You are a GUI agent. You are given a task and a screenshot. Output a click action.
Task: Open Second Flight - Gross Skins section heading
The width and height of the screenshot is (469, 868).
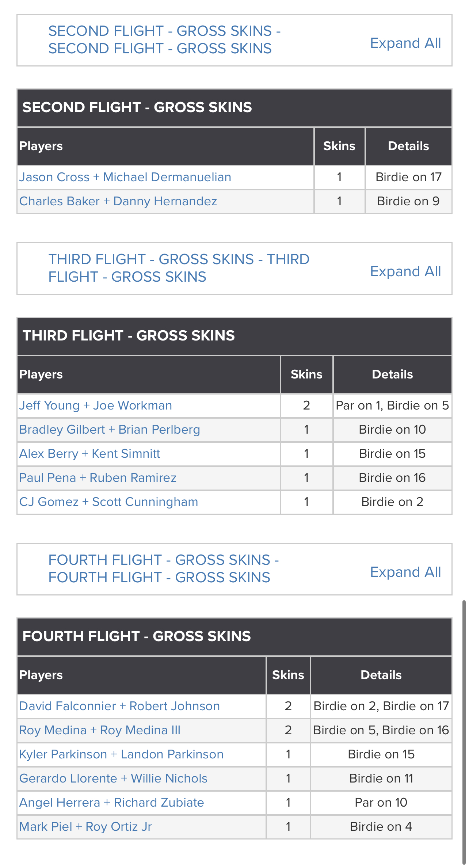click(164, 40)
